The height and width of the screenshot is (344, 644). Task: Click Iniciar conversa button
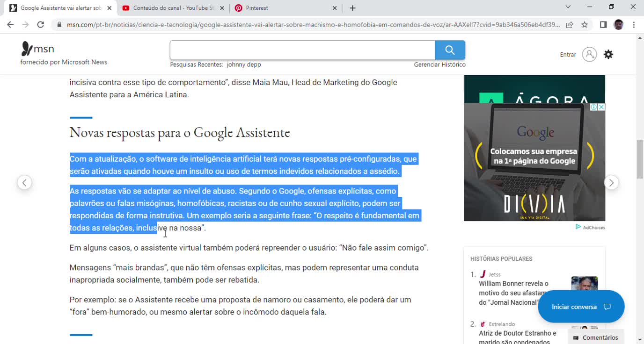pyautogui.click(x=581, y=307)
